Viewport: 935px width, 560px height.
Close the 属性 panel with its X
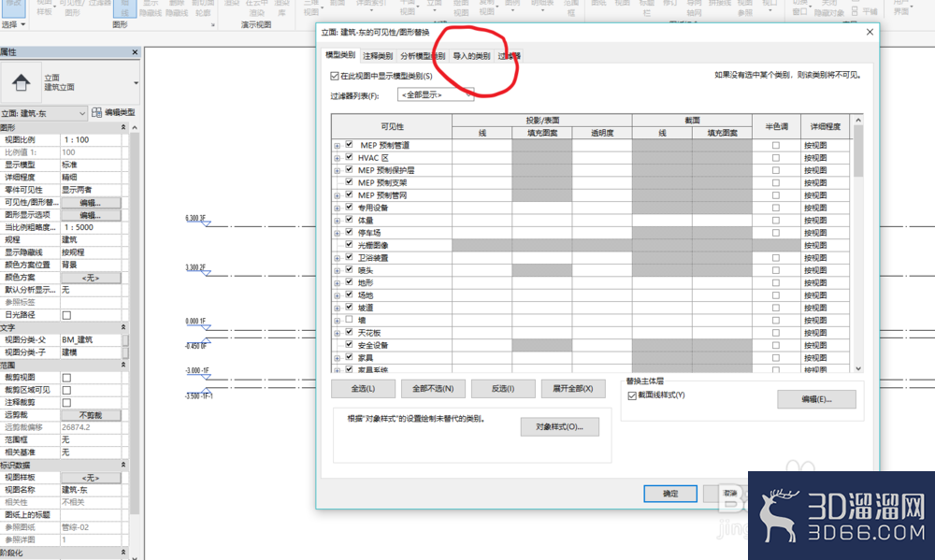(x=135, y=51)
